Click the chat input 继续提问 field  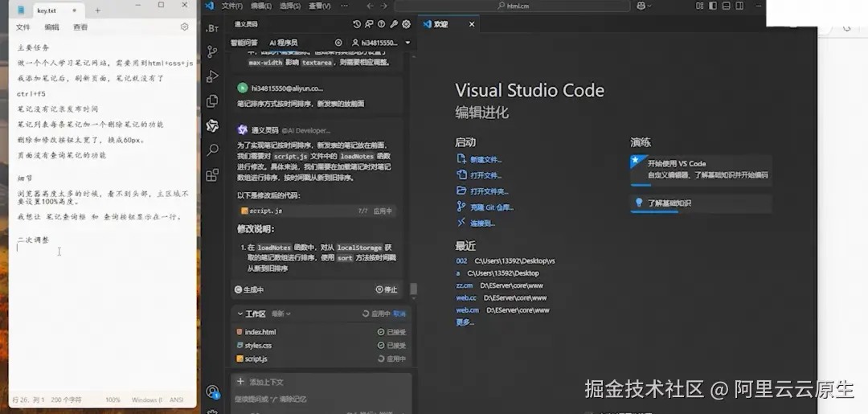(x=321, y=399)
